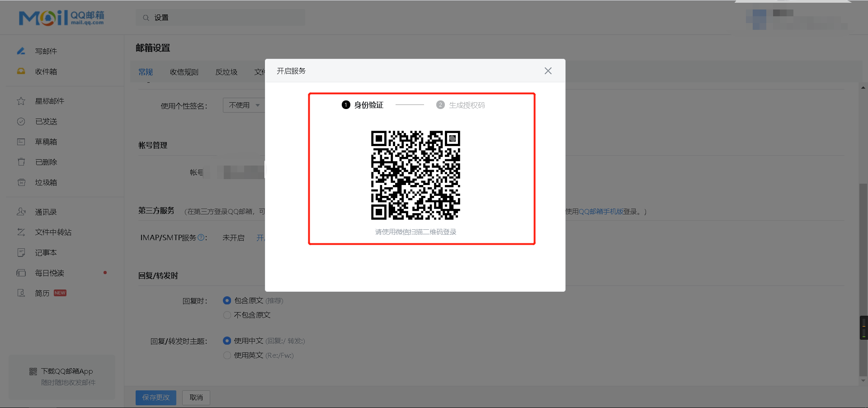The height and width of the screenshot is (408, 868).
Task: Open 收件箱 in the sidebar
Action: pos(46,71)
